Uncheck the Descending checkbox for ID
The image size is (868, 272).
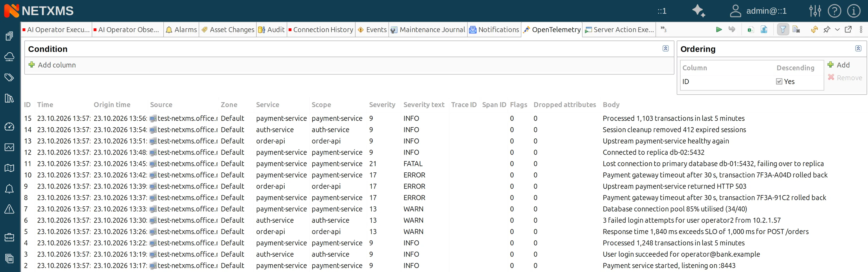(779, 81)
